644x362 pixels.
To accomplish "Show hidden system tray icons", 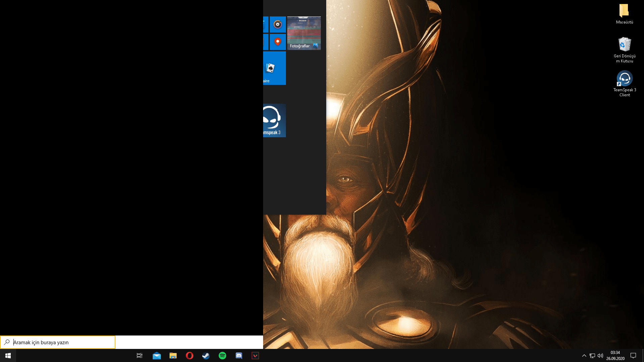I will pyautogui.click(x=584, y=355).
